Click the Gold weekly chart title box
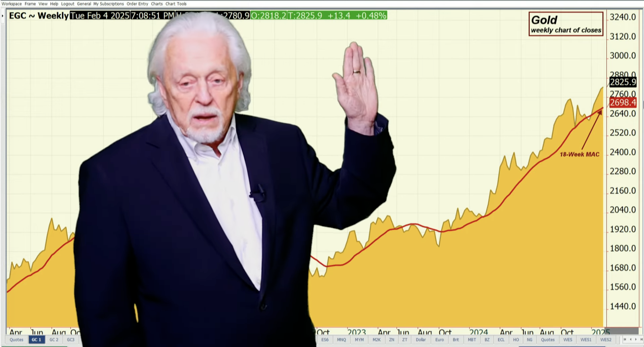644x347 pixels. tap(566, 24)
